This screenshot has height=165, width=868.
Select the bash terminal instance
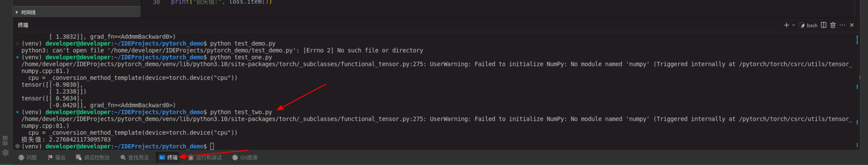[x=808, y=25]
